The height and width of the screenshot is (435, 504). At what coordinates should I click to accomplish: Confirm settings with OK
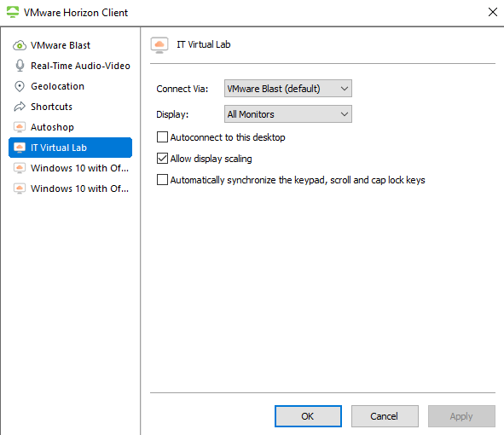point(308,416)
